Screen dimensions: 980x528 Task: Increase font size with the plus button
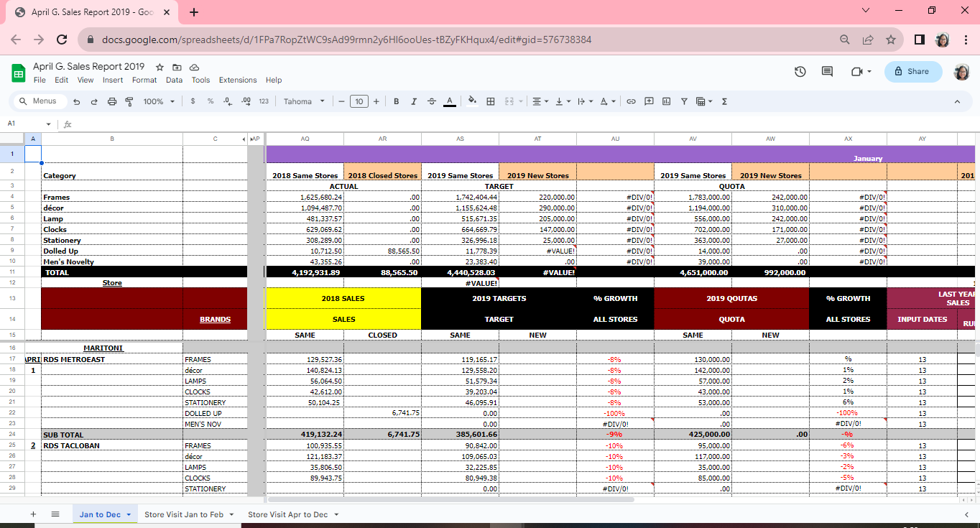point(376,102)
